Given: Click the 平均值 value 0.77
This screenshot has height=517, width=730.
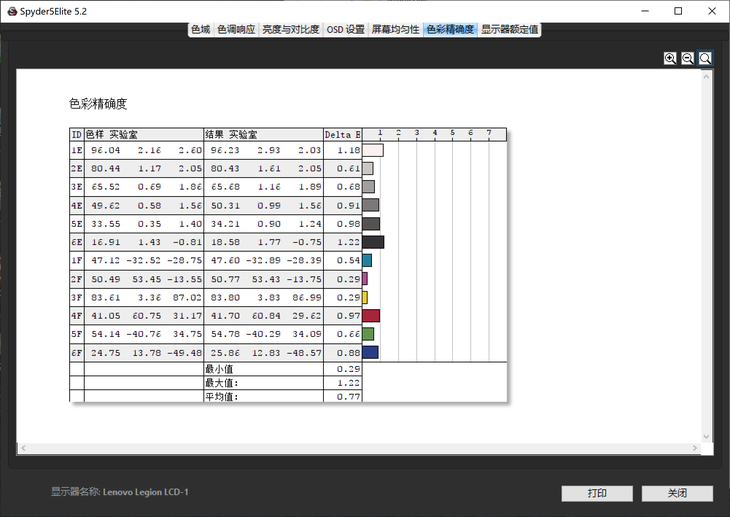Looking at the screenshot, I should pos(348,397).
